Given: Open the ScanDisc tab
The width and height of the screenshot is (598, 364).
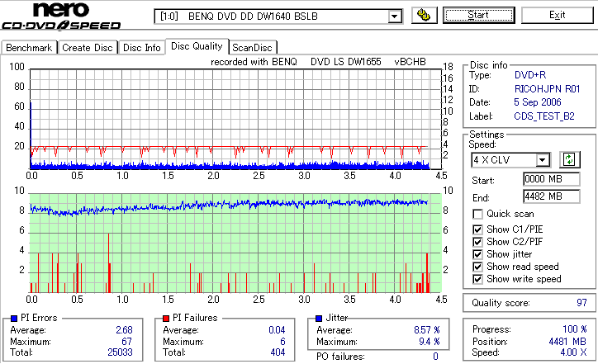Looking at the screenshot, I should [252, 48].
